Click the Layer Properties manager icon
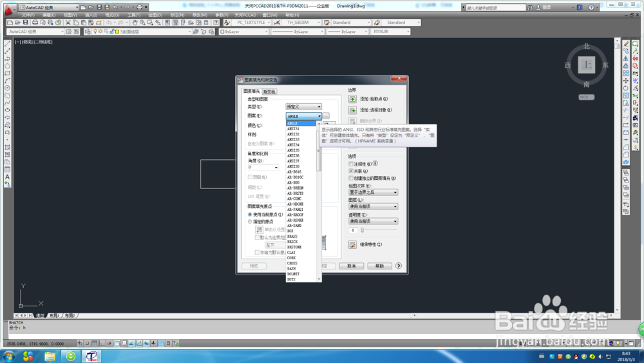Screen dimensions: 644x363 (x=88, y=32)
